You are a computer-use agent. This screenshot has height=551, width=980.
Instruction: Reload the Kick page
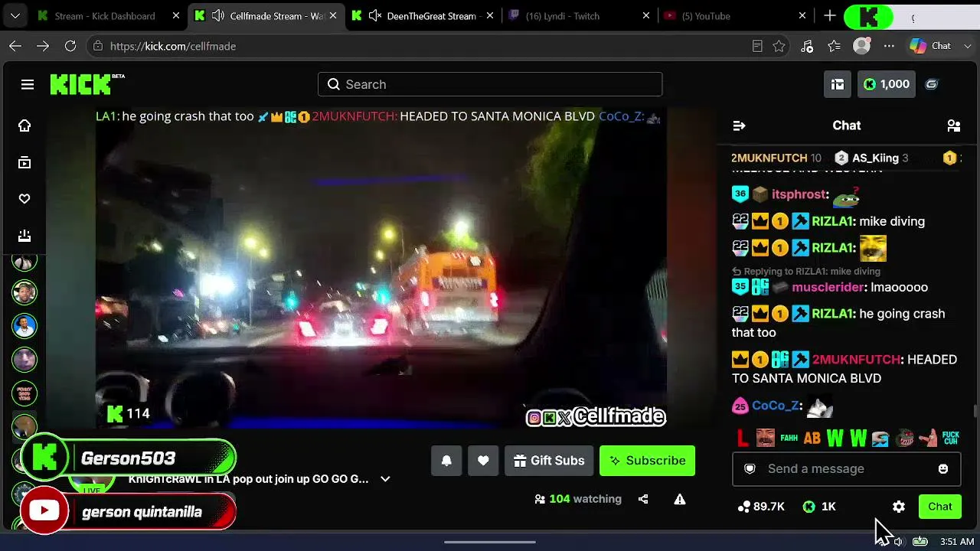[70, 46]
